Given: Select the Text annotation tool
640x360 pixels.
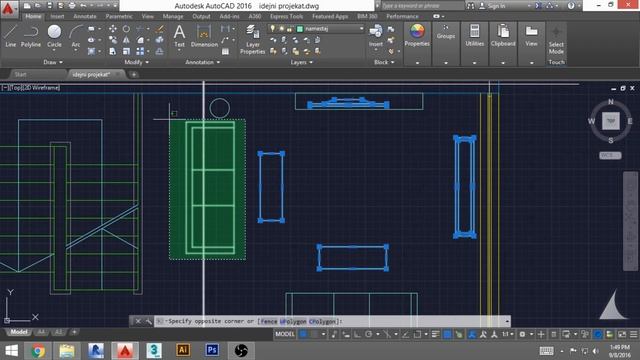Looking at the screenshot, I should click(179, 36).
